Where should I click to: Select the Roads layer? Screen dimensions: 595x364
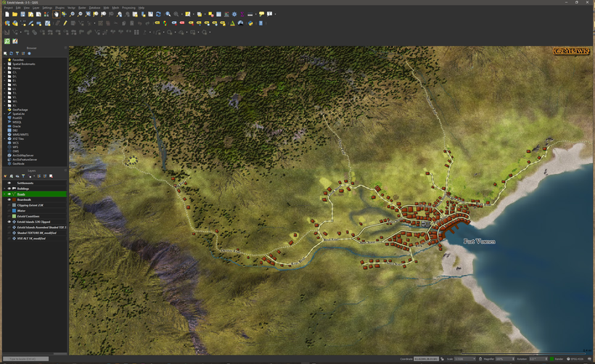click(21, 194)
